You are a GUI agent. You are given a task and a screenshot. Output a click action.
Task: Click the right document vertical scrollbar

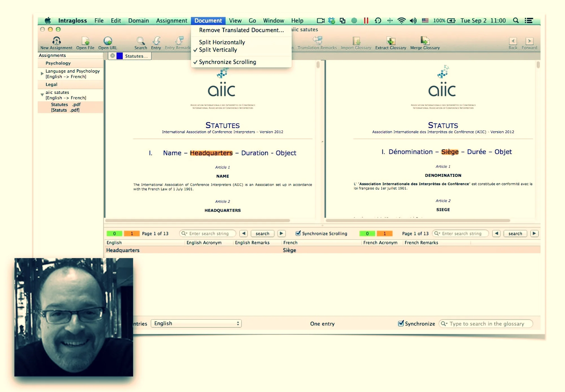[x=538, y=65]
